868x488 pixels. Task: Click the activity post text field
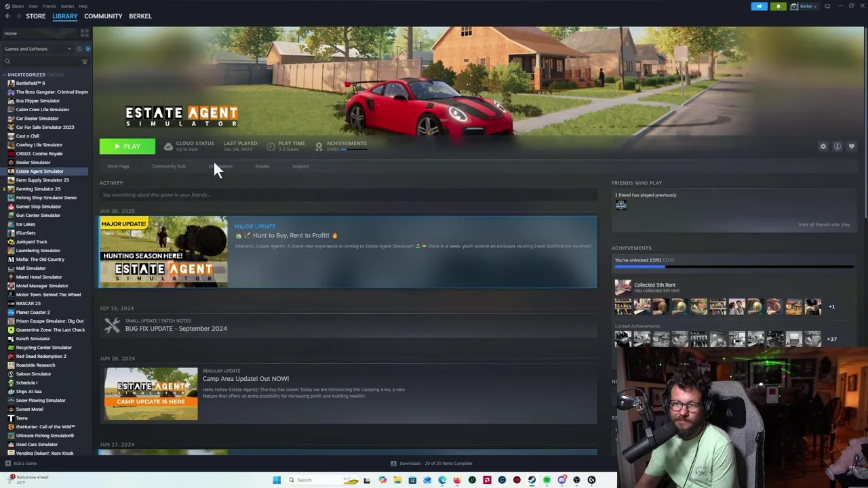pyautogui.click(x=348, y=195)
